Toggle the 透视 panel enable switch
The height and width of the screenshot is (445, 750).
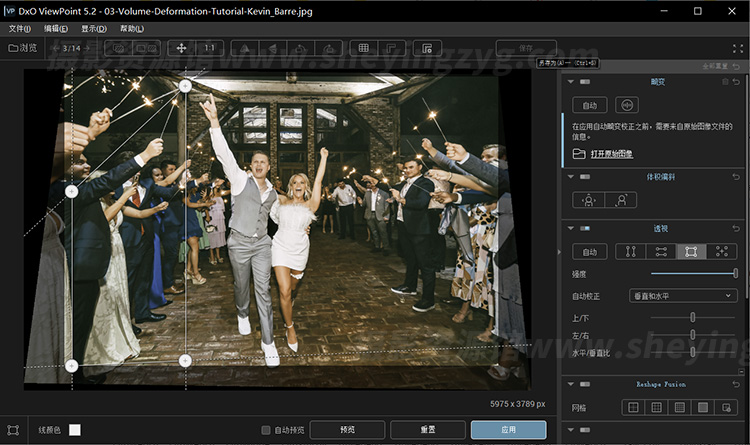click(585, 228)
